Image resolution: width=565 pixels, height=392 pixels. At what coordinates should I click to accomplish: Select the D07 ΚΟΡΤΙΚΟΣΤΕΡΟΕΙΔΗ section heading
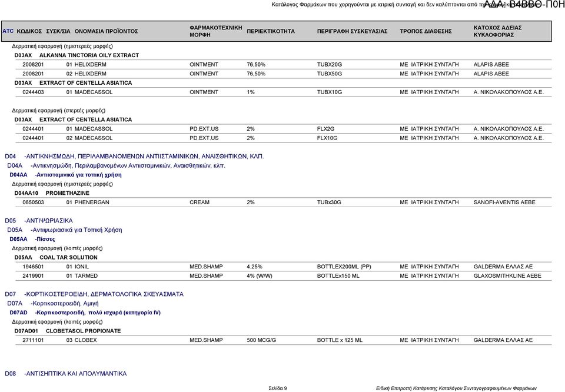[x=94, y=294]
